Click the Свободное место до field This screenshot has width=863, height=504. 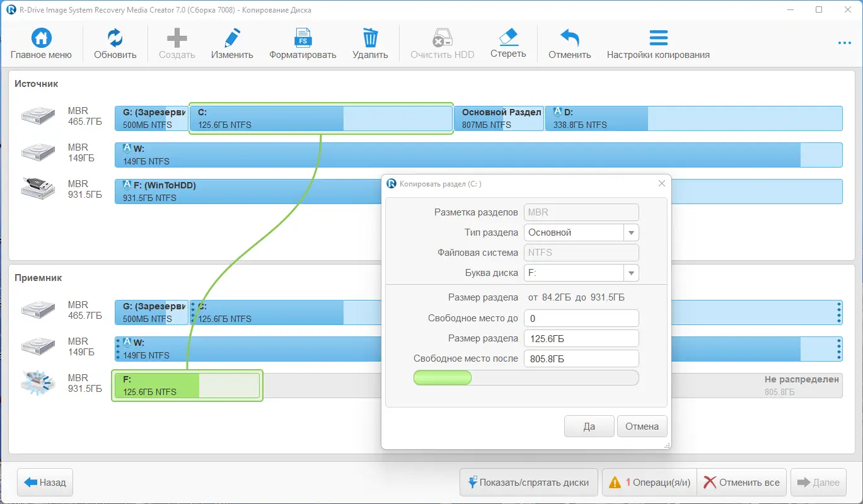(x=581, y=318)
